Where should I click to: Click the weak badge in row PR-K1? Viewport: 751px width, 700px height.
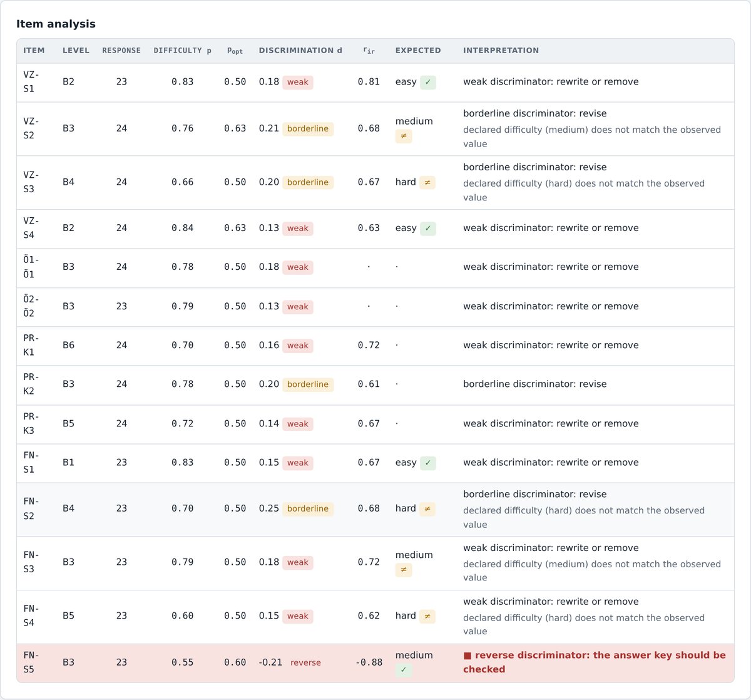pyautogui.click(x=298, y=346)
